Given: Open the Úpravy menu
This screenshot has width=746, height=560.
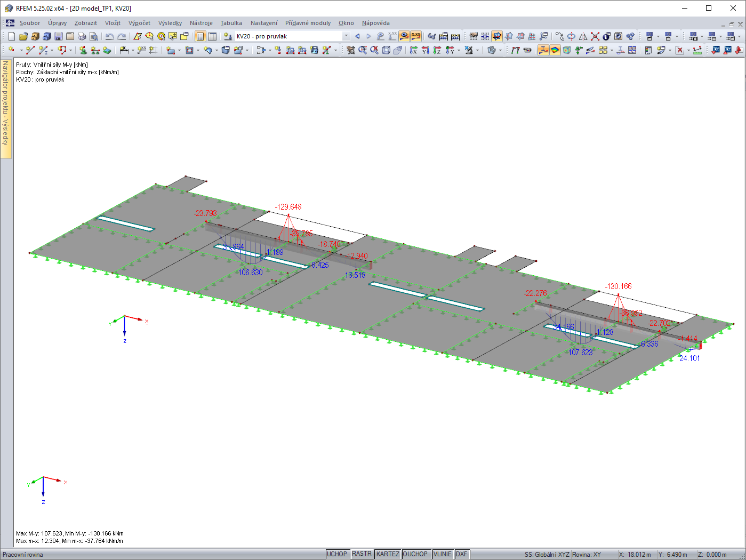Looking at the screenshot, I should (x=57, y=23).
